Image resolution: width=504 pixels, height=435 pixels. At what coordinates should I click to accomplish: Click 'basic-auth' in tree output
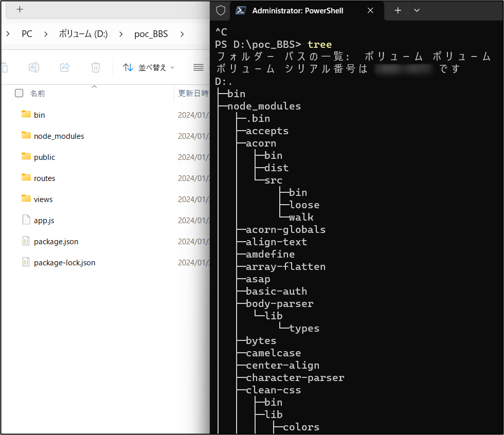click(x=277, y=291)
